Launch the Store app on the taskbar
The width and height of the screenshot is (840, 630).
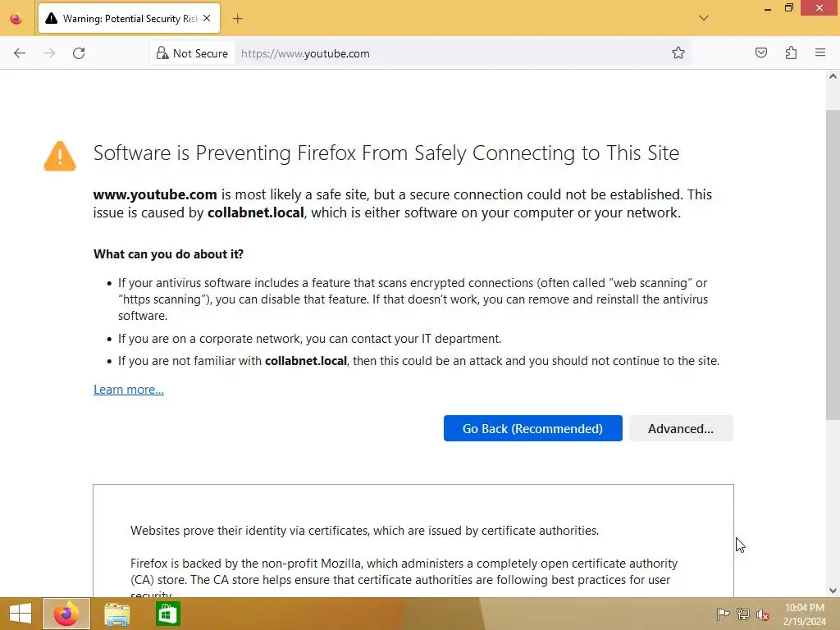tap(168, 614)
